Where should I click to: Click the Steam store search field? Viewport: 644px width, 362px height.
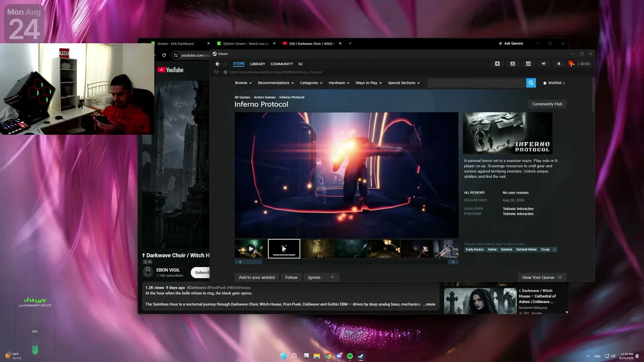[x=476, y=83]
